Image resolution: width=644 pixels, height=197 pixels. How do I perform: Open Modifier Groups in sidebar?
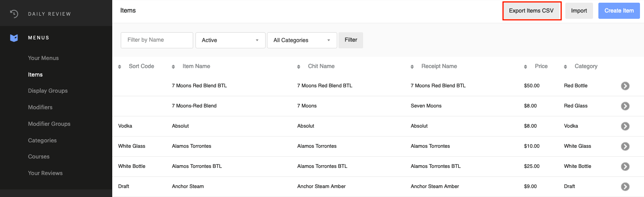point(49,124)
